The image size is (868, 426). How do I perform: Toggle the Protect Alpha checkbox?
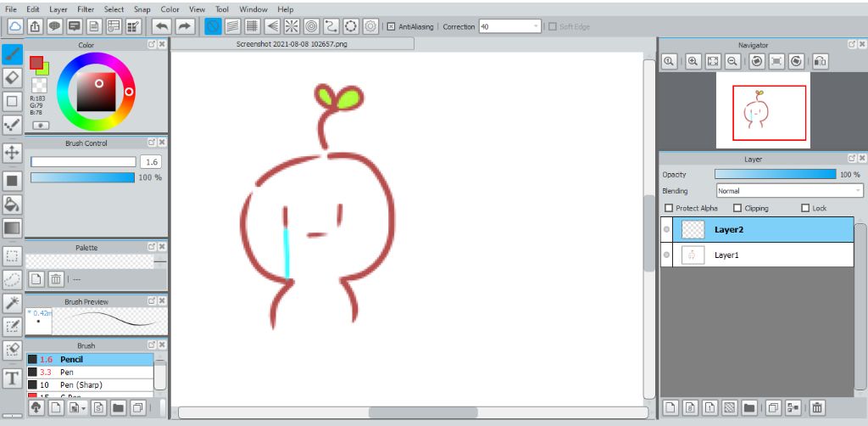click(669, 208)
